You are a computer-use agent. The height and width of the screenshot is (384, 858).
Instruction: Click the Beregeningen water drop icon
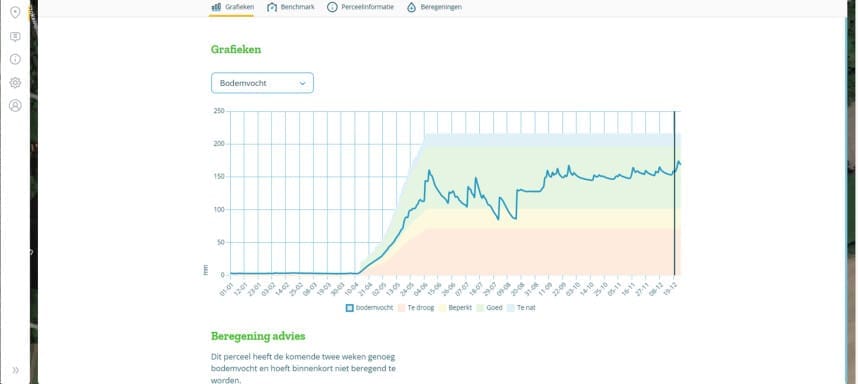[411, 7]
